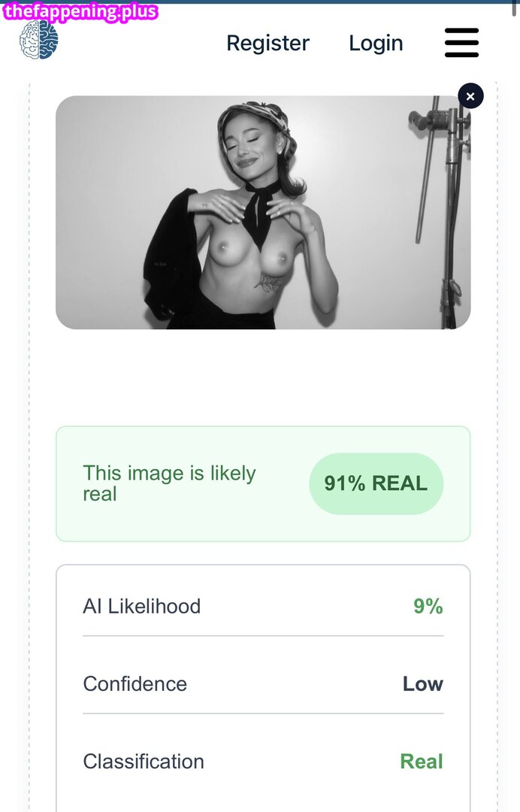Click the uploaded grayscale photo preview

263,212
